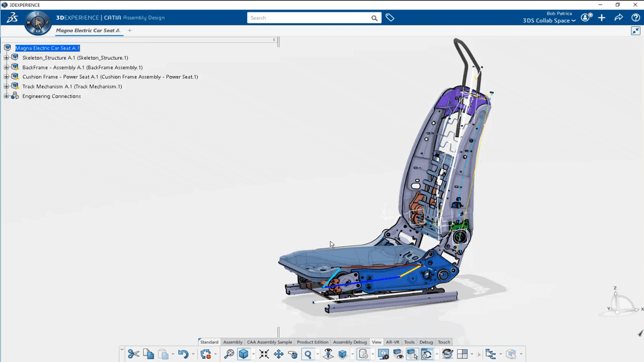Open the tags icon beside search

390,18
